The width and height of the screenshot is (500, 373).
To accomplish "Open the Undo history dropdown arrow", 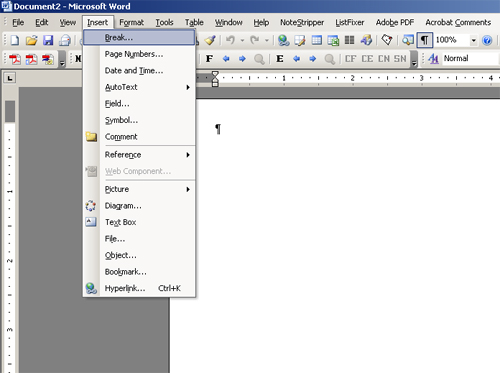I will [242, 40].
